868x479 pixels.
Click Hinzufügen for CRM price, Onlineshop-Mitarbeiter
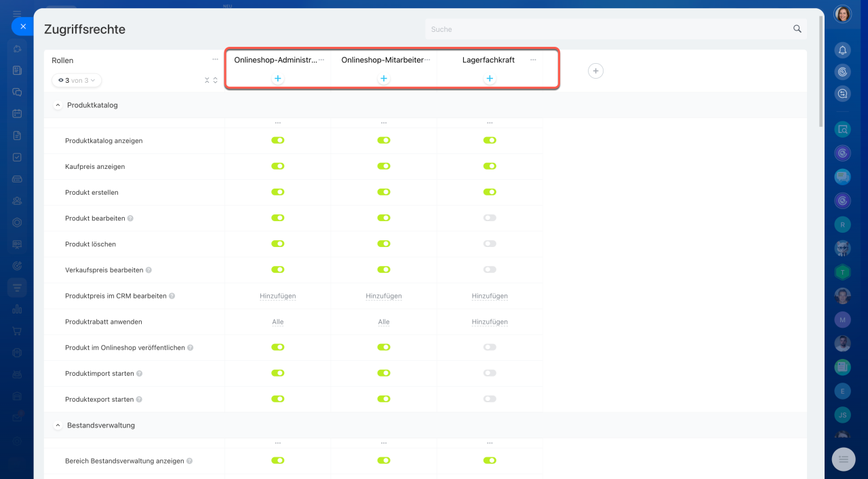[384, 296]
